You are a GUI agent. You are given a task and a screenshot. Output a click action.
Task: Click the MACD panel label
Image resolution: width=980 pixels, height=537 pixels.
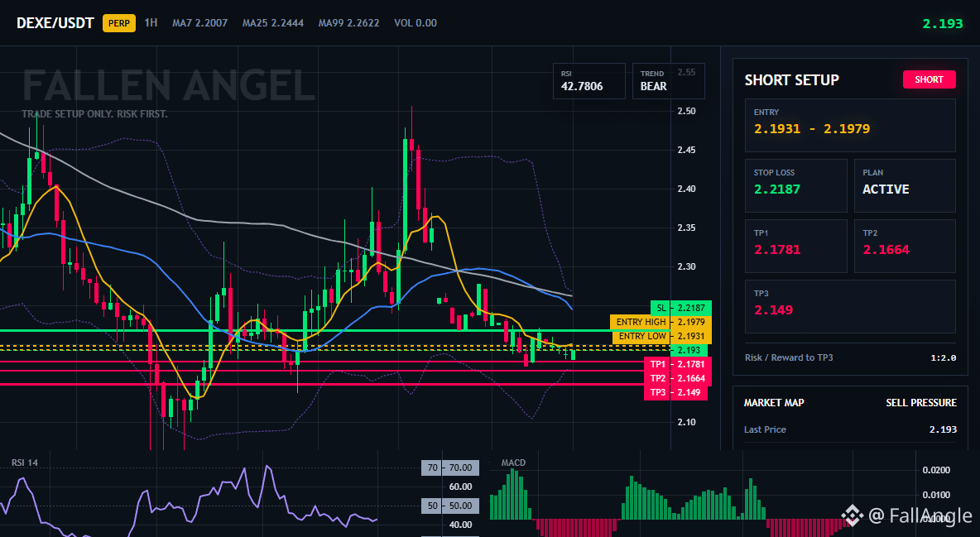pos(513,463)
